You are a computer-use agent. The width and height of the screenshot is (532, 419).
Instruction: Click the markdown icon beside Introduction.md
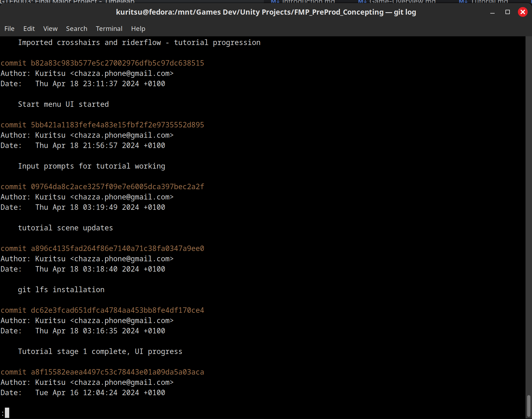pyautogui.click(x=275, y=2)
